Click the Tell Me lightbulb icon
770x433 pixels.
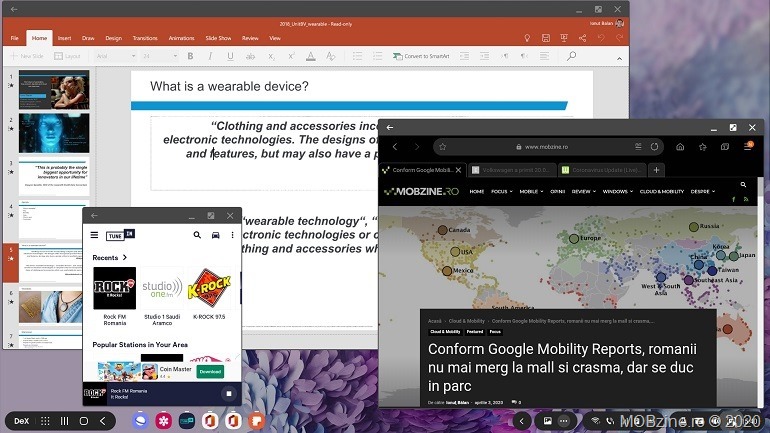pos(527,38)
